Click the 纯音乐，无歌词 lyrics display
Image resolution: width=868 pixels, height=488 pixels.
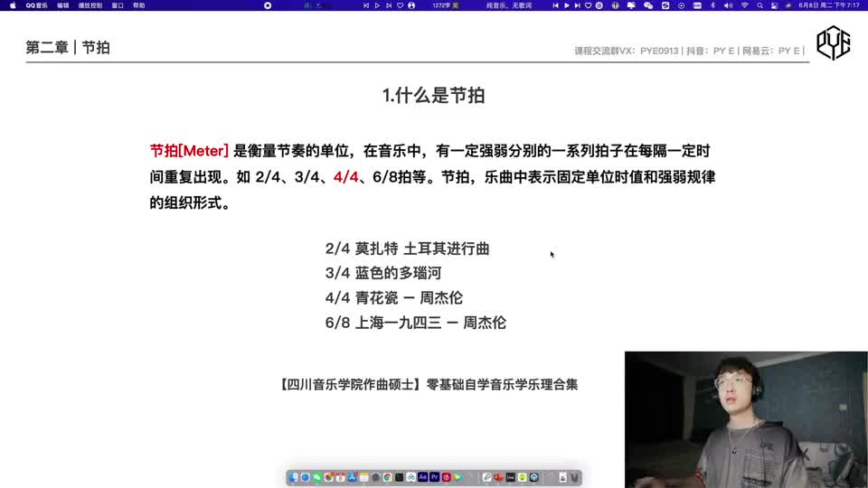coord(509,5)
